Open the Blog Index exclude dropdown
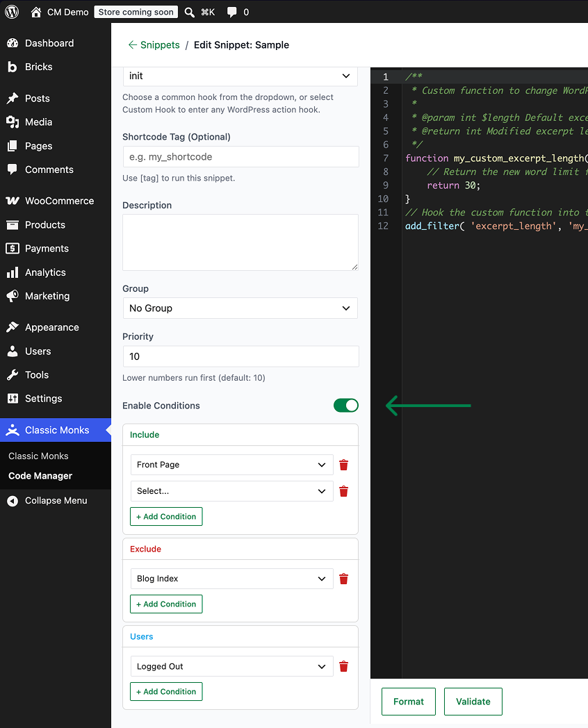The width and height of the screenshot is (588, 728). (231, 579)
